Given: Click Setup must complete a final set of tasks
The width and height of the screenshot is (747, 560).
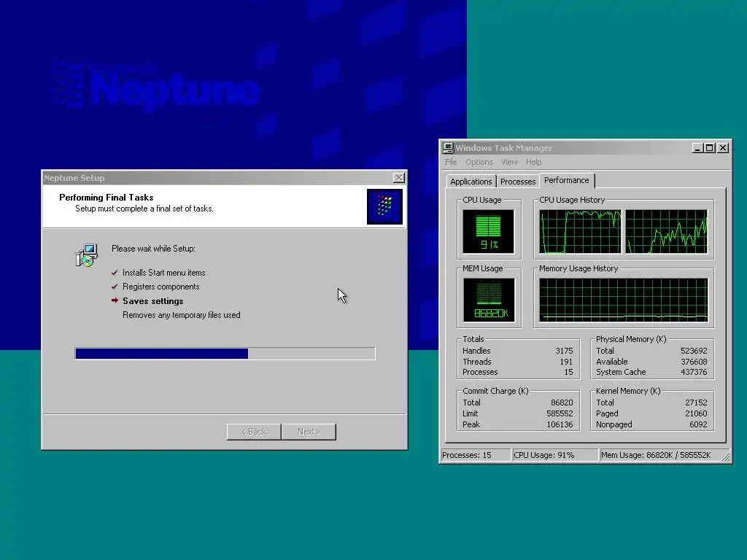Looking at the screenshot, I should pyautogui.click(x=144, y=209).
